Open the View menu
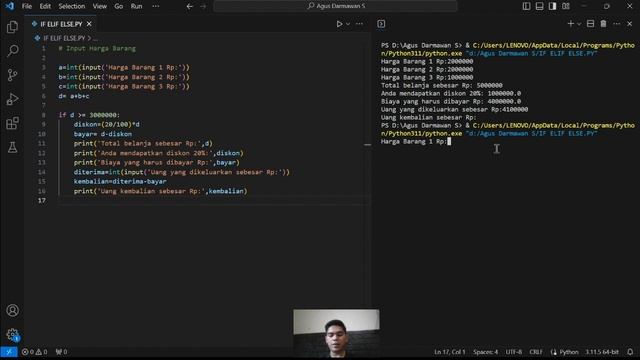640x360 pixels. click(x=100, y=6)
